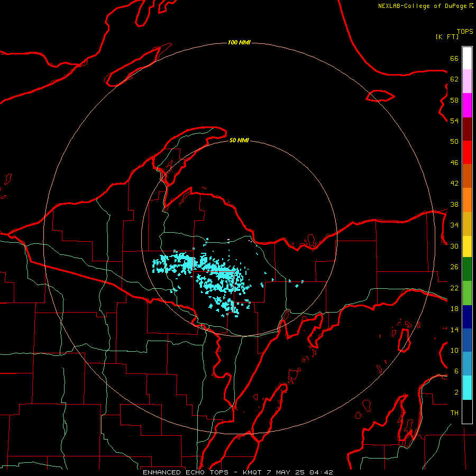This screenshot has height=476, width=476.
Task: Click the K FT units label
Action: pos(447,36)
